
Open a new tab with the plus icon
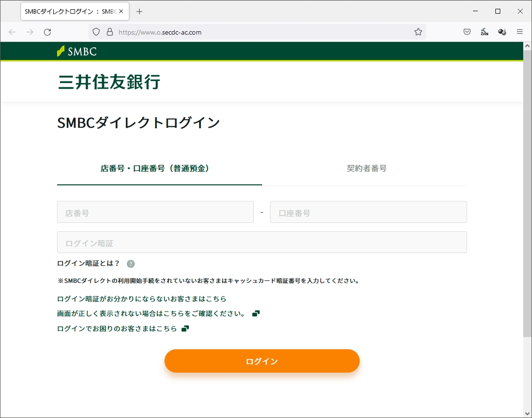(x=139, y=12)
